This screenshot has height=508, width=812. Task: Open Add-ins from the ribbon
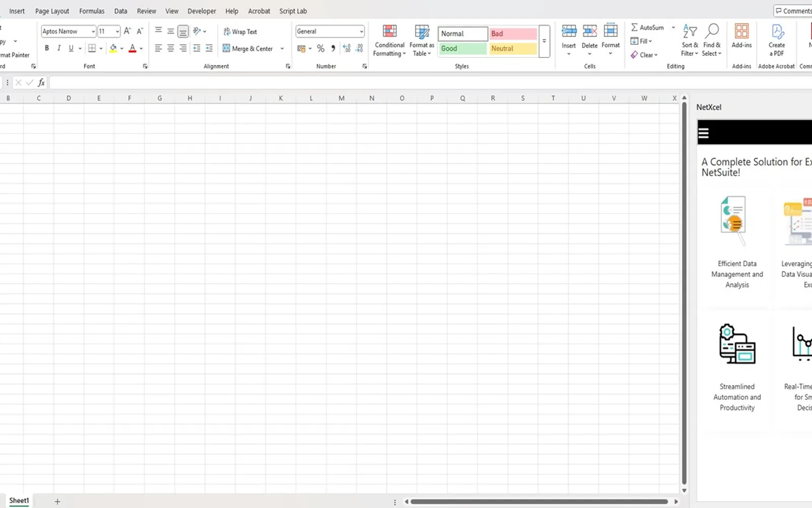click(x=741, y=36)
